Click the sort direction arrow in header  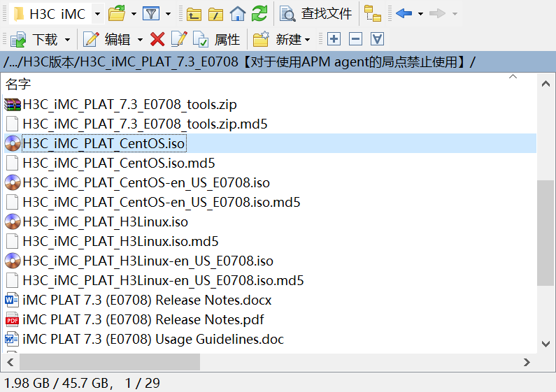click(x=513, y=77)
